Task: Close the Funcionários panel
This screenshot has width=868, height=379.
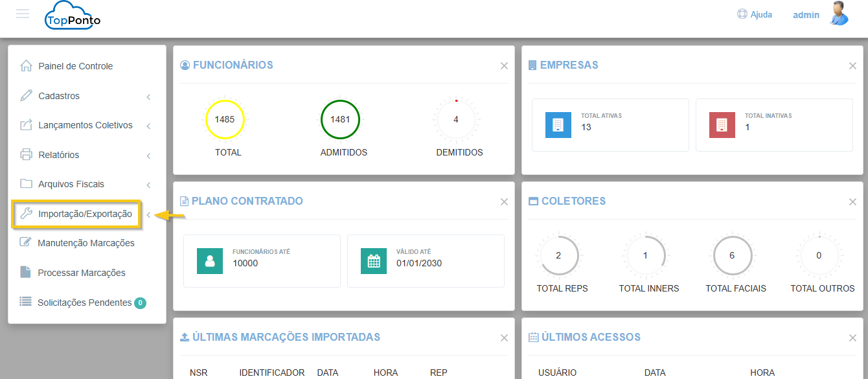Action: tap(504, 65)
